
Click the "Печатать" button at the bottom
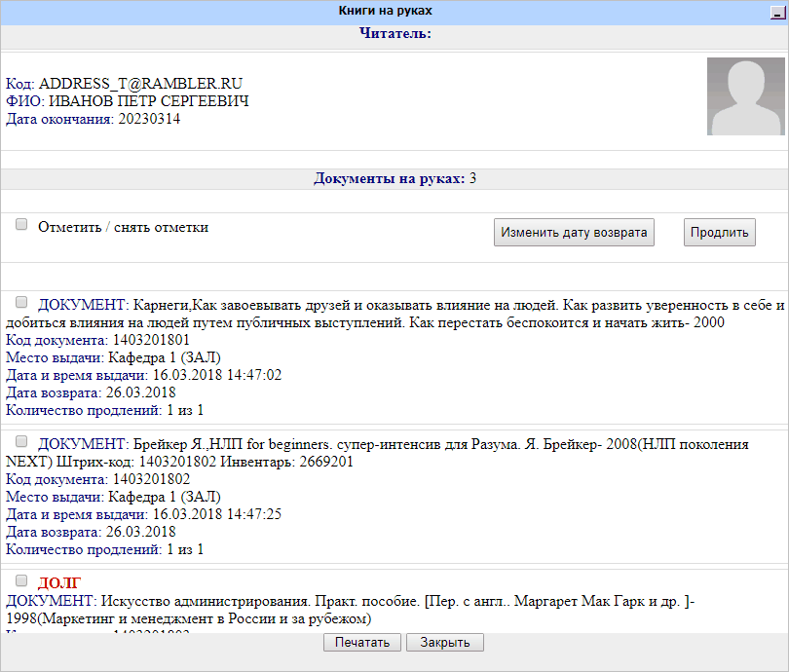(361, 642)
